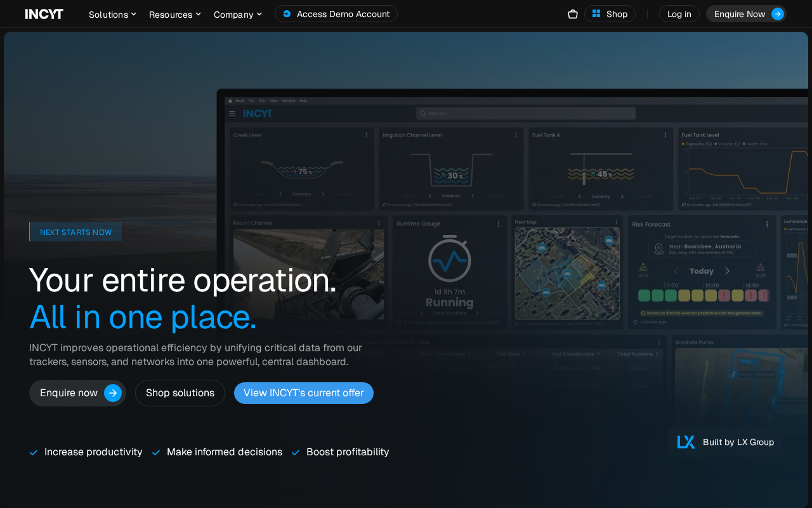The image size is (812, 508).
Task: Open the File menu in the dashboard menu bar
Action: click(x=252, y=100)
